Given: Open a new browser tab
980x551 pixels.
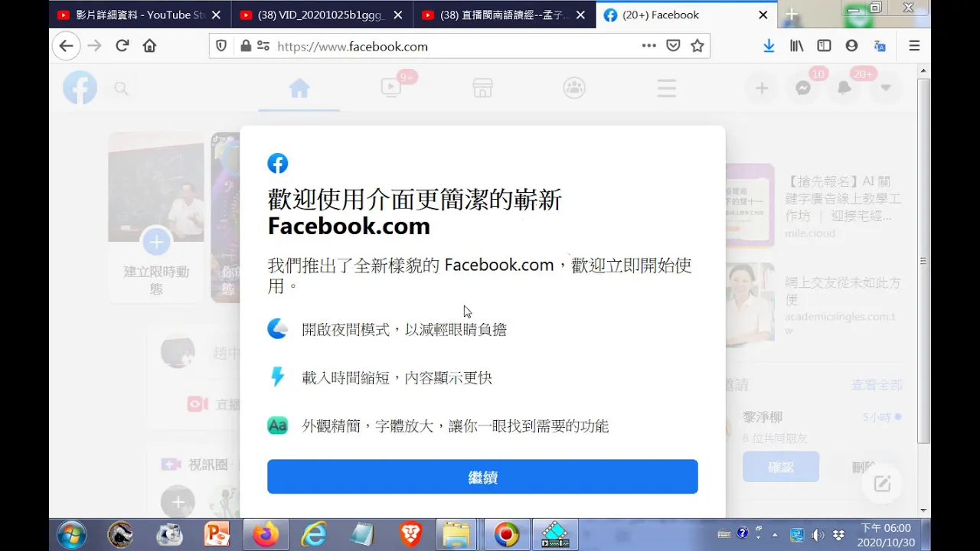Looking at the screenshot, I should 792,15.
